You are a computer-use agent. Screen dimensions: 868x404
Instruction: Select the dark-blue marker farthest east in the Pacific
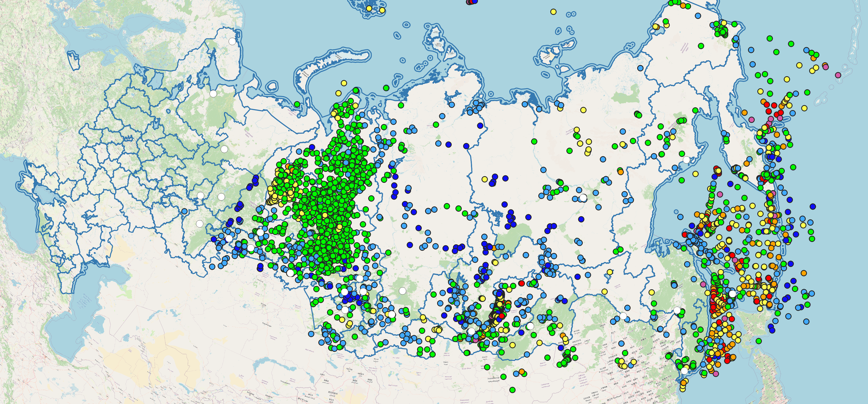813,206
